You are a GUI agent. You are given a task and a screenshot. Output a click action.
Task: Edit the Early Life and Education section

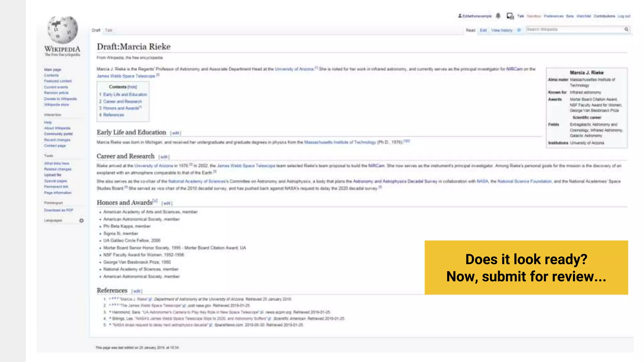coord(175,133)
